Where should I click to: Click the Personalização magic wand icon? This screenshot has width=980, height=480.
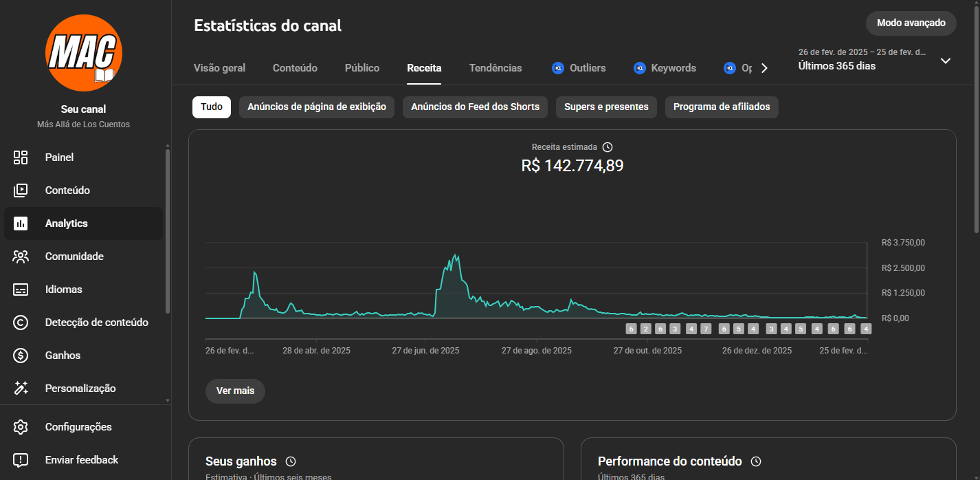21,389
